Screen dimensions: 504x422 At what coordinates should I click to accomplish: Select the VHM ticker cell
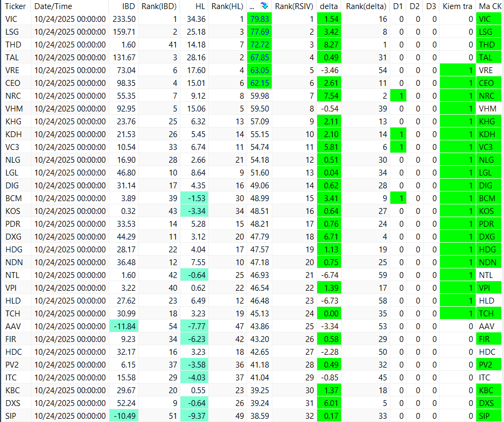tap(17, 108)
